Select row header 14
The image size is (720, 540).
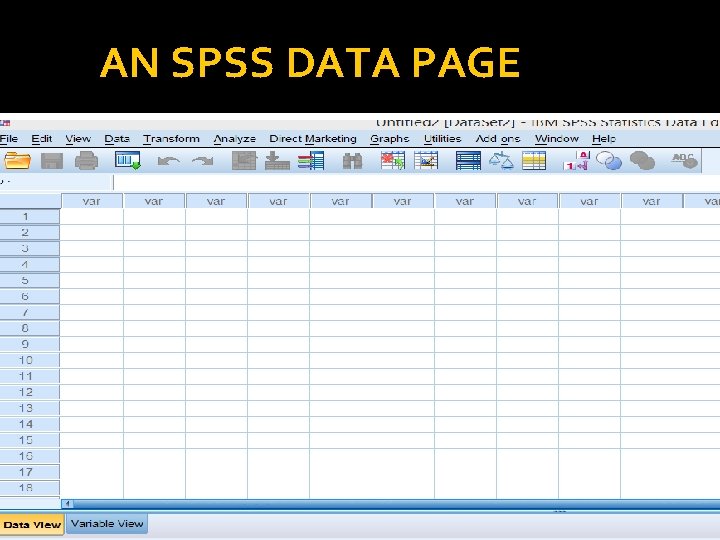tap(30, 424)
